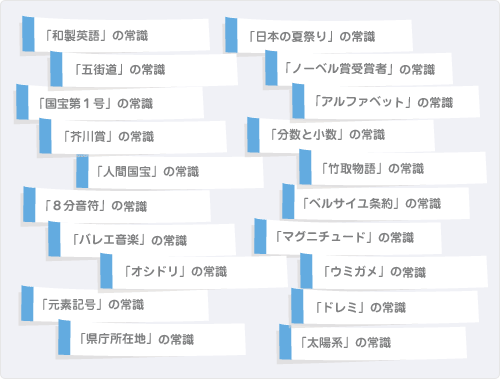Open the 「ドレミ」の常識 link
The width and height of the screenshot is (500, 379).
tap(385, 306)
